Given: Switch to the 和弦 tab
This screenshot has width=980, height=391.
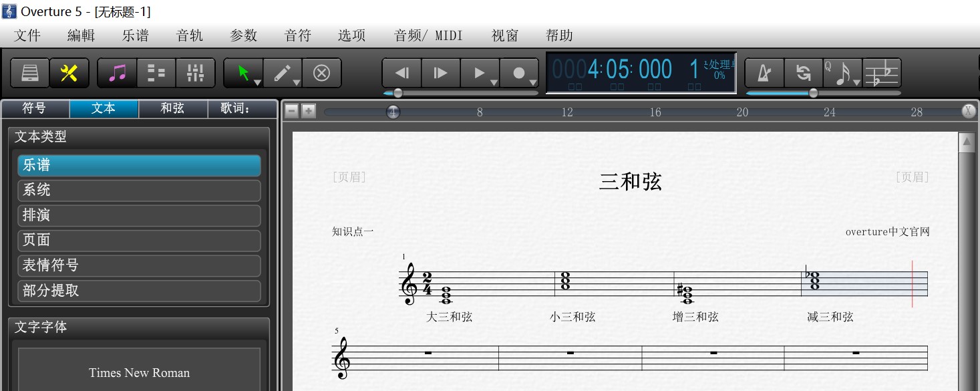Looking at the screenshot, I should (172, 108).
